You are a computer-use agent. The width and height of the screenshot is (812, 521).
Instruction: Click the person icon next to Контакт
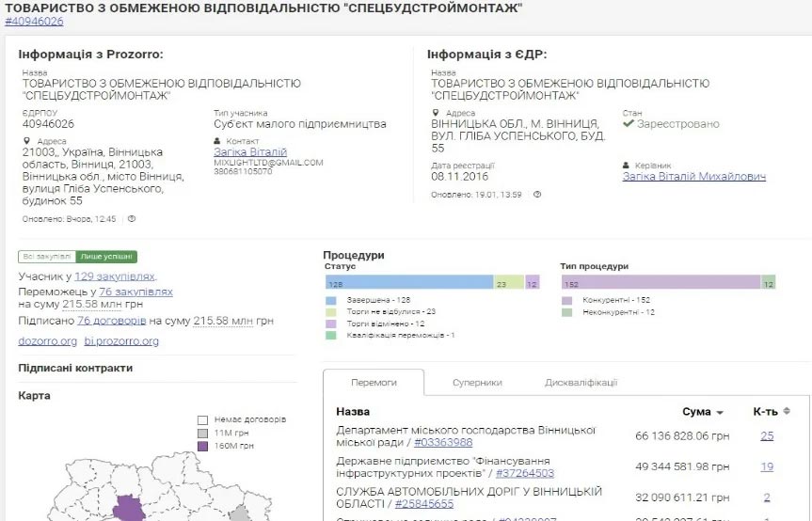(x=217, y=141)
